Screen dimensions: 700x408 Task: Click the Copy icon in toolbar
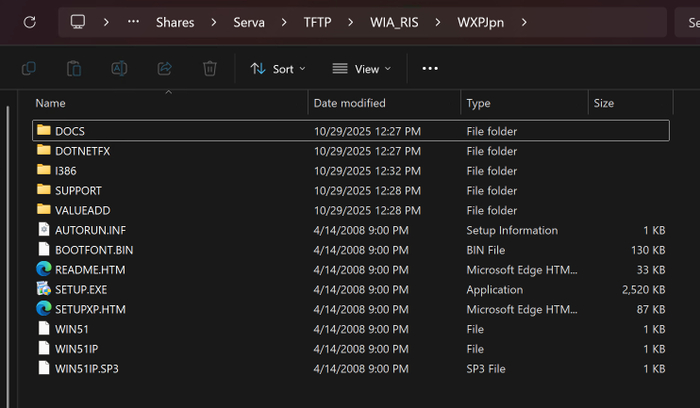(29, 68)
